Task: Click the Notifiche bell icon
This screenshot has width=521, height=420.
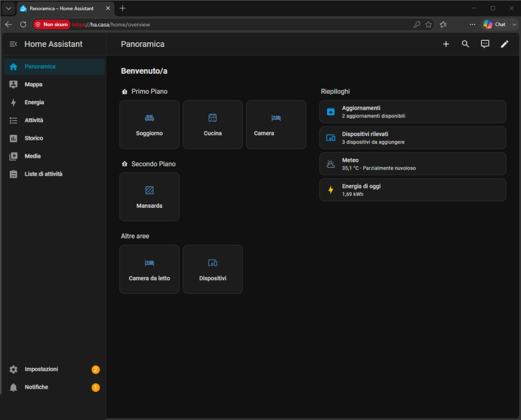Action: point(13,387)
